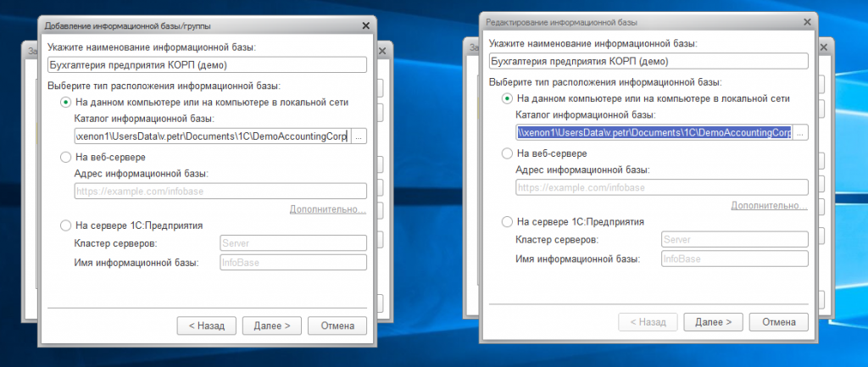Screen dimensions: 868x367
Task: Select На сервере 1С:Предприятия in Добавление window
Action: pyautogui.click(x=66, y=225)
